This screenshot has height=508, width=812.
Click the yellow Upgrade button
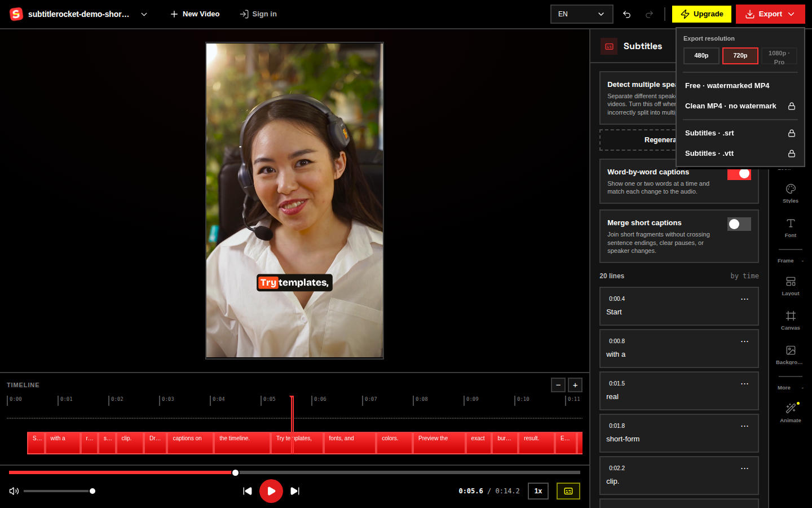pos(701,14)
